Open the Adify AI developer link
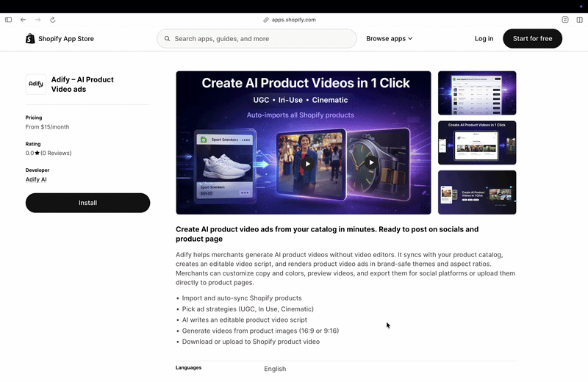This screenshot has width=588, height=382. tap(36, 179)
